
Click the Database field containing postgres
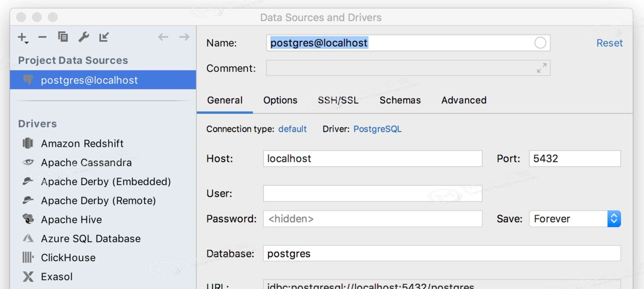[442, 253]
